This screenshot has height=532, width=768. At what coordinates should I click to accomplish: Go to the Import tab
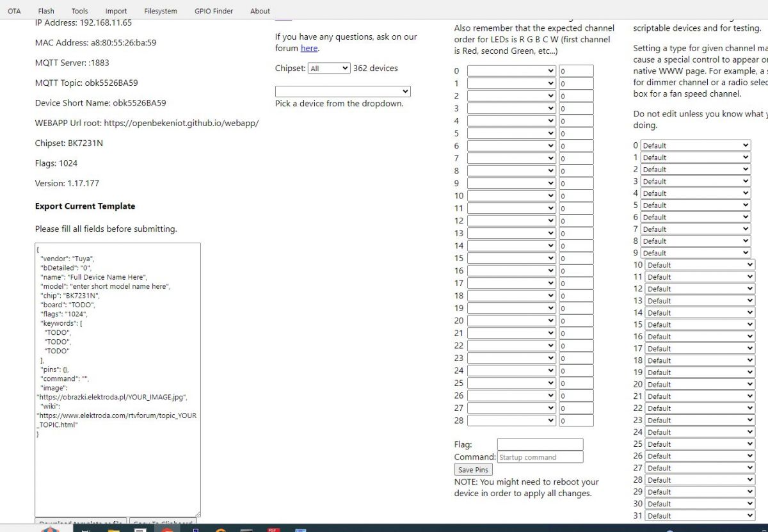[116, 11]
